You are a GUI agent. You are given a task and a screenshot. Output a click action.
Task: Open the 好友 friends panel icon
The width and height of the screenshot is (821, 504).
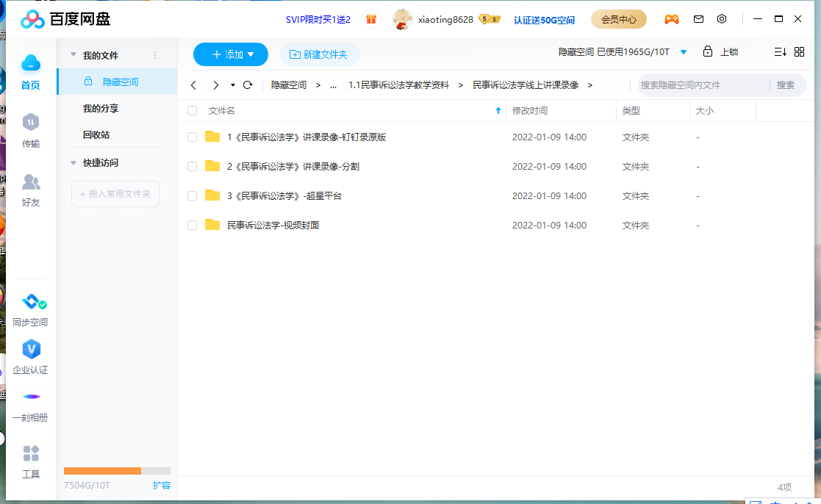click(31, 181)
